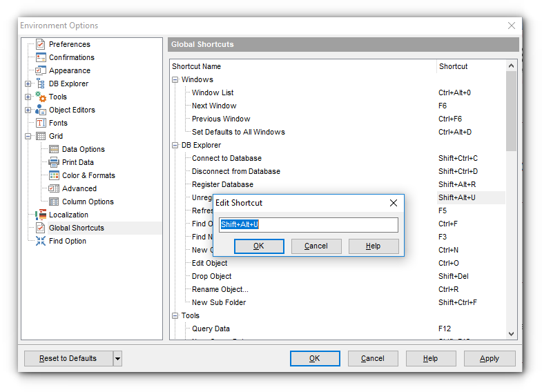The image size is (542, 392).
Task: Click the Print Data printer icon
Action: click(54, 162)
